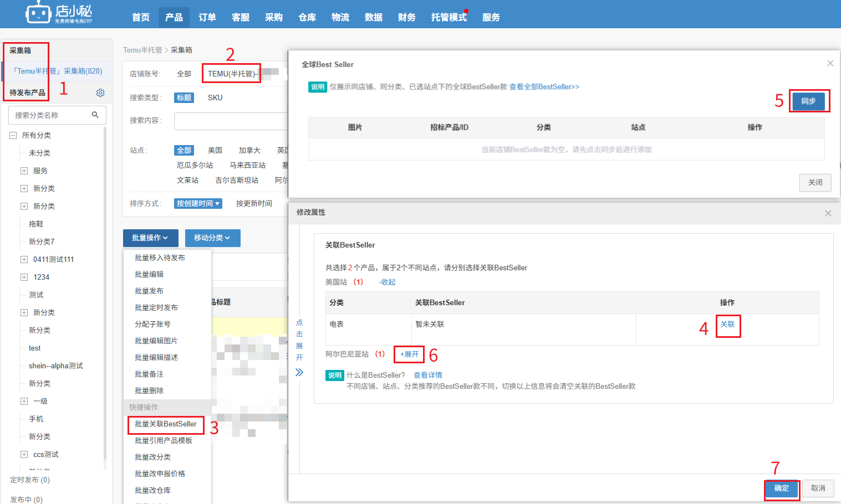Select 加拿大 site filter
Viewport: 841px width, 504px height.
pos(249,150)
